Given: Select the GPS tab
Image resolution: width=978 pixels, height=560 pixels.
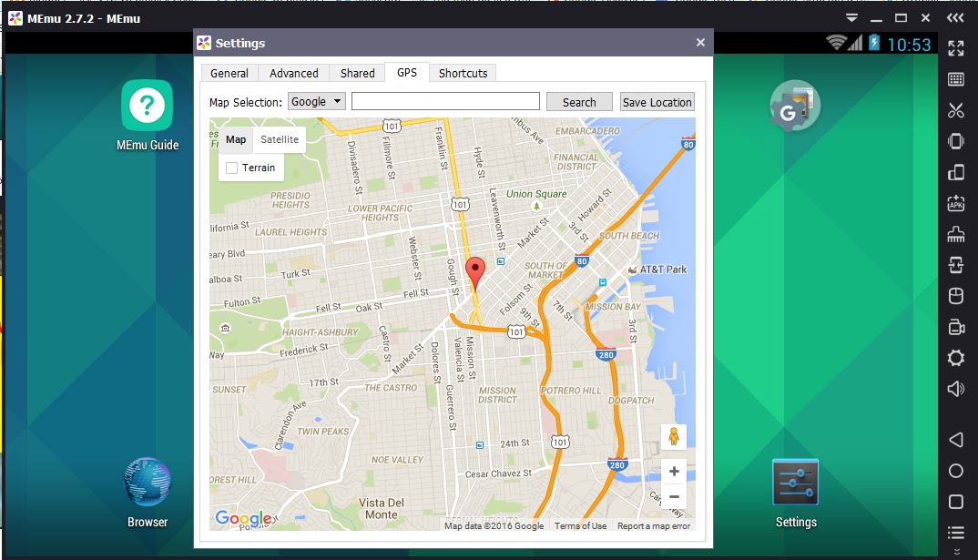Looking at the screenshot, I should 407,72.
